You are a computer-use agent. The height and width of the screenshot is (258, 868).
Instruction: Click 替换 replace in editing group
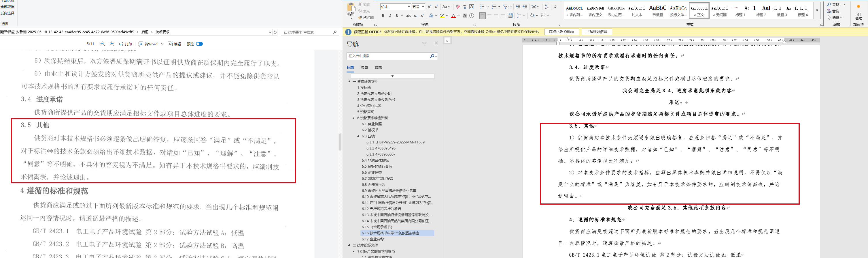833,11
